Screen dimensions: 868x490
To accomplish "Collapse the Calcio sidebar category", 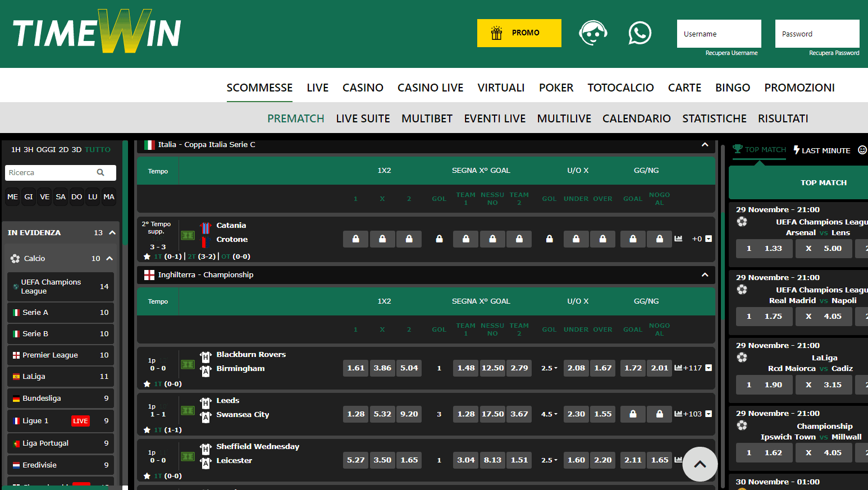I will tap(109, 259).
